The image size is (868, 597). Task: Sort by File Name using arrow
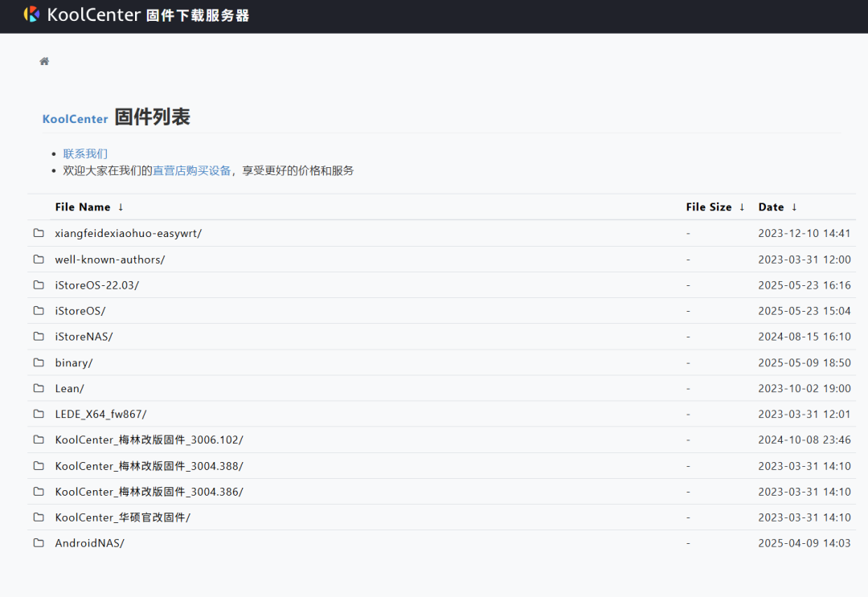coord(121,207)
